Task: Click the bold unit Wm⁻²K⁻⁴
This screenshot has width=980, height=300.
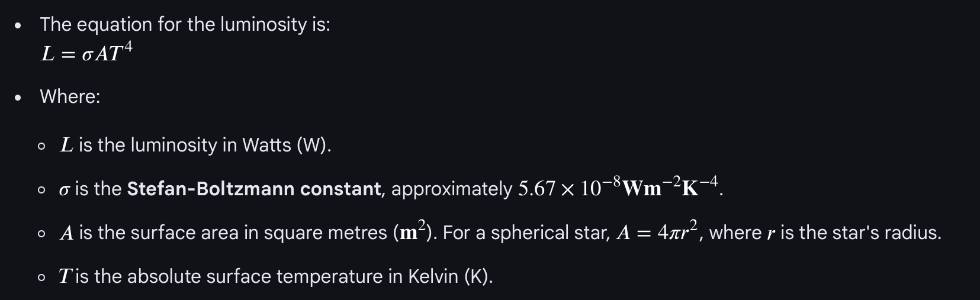Action: click(670, 188)
